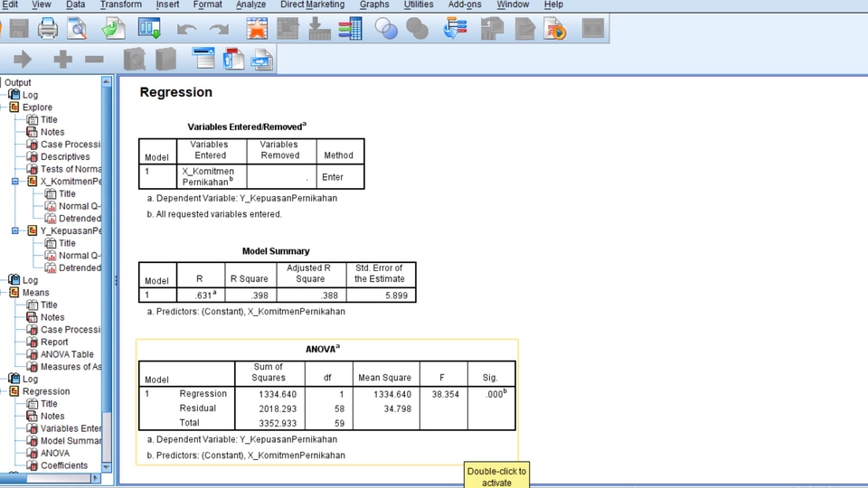868x488 pixels.
Task: Select Detrended item under Y_KepuasanPe
Action: pos(80,267)
